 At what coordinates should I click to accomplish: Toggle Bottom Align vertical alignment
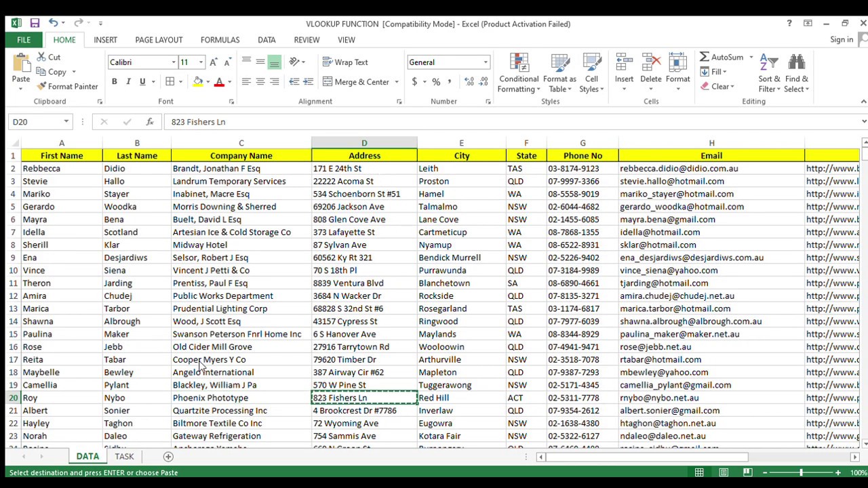click(275, 62)
